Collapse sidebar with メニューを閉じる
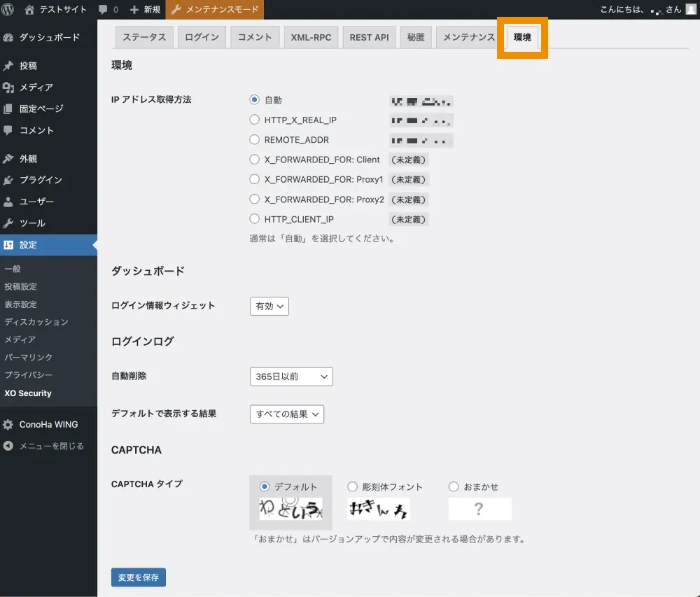The width and height of the screenshot is (700, 597). 43,446
